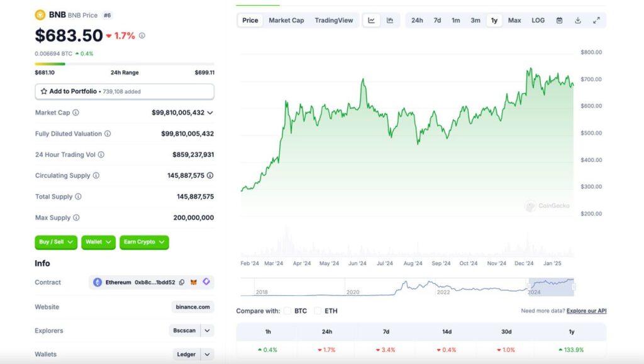Switch to TradingView tab

tap(334, 20)
